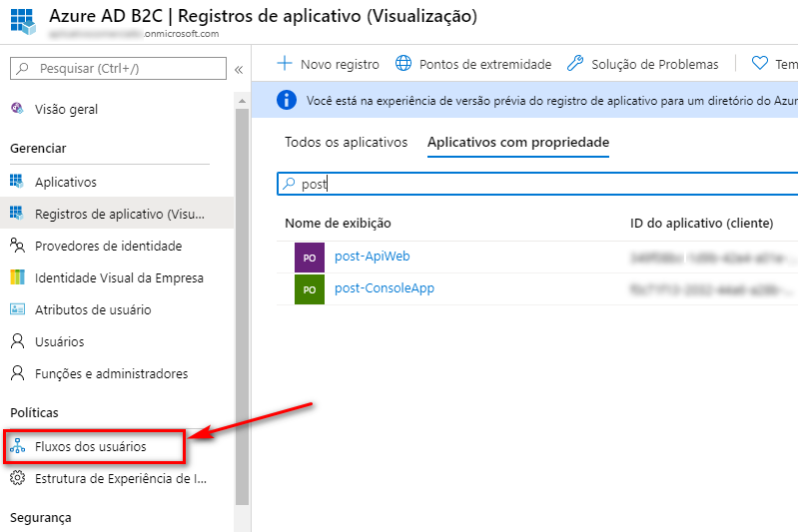This screenshot has height=532, width=798.
Task: Click the Visão geral overview icon
Action: 16,109
